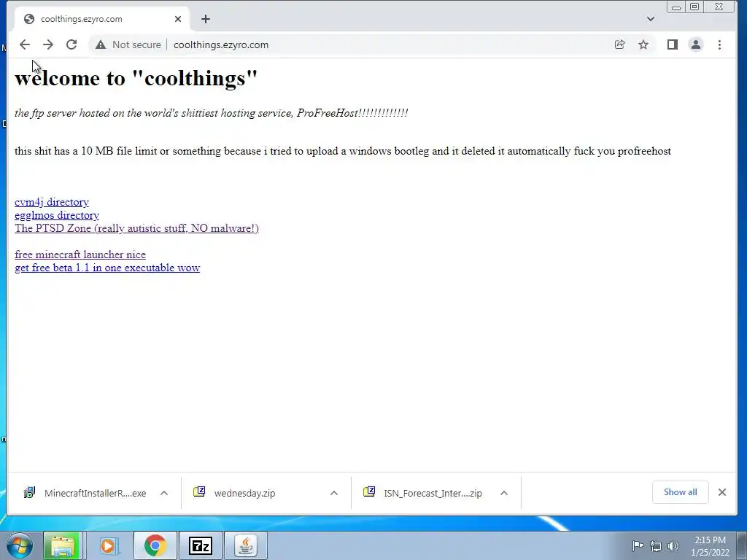Image resolution: width=747 pixels, height=560 pixels.
Task: Bookmark this page with the star icon
Action: coord(643,44)
